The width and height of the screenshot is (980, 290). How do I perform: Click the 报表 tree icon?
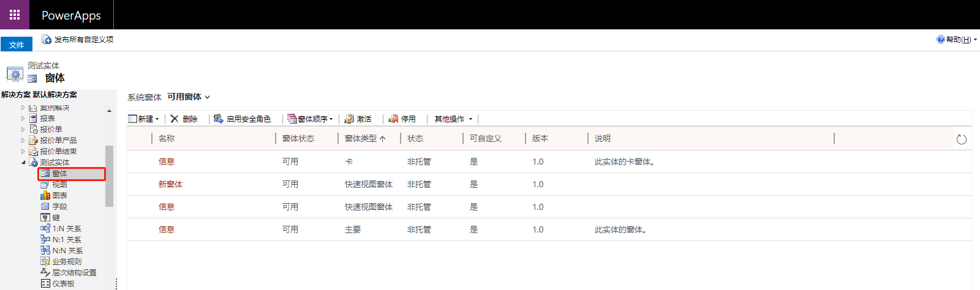click(34, 119)
